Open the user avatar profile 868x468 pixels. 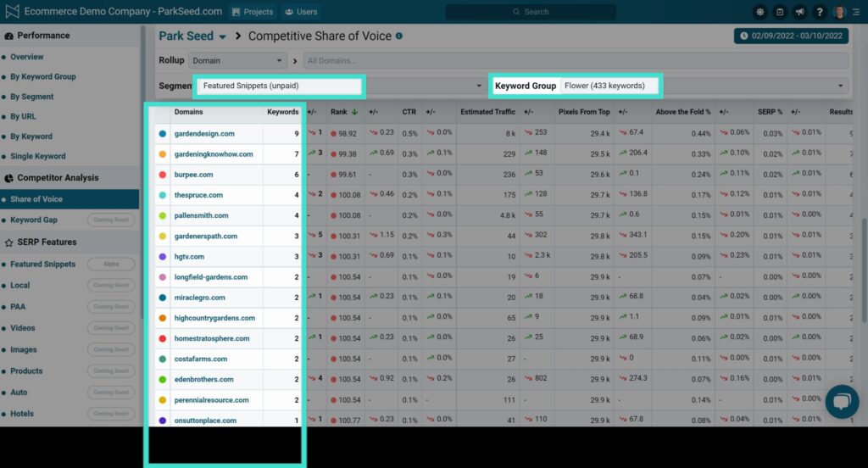point(839,12)
